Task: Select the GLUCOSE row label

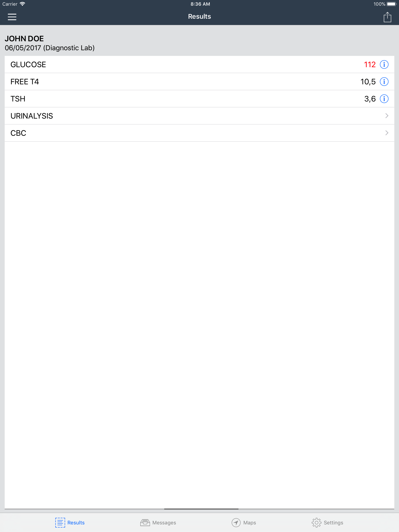Action: coord(28,64)
